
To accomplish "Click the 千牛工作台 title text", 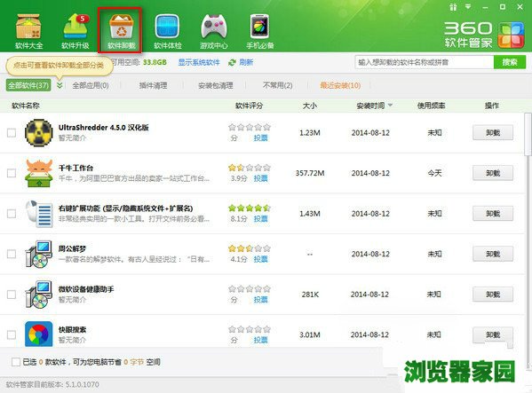I will [x=75, y=168].
